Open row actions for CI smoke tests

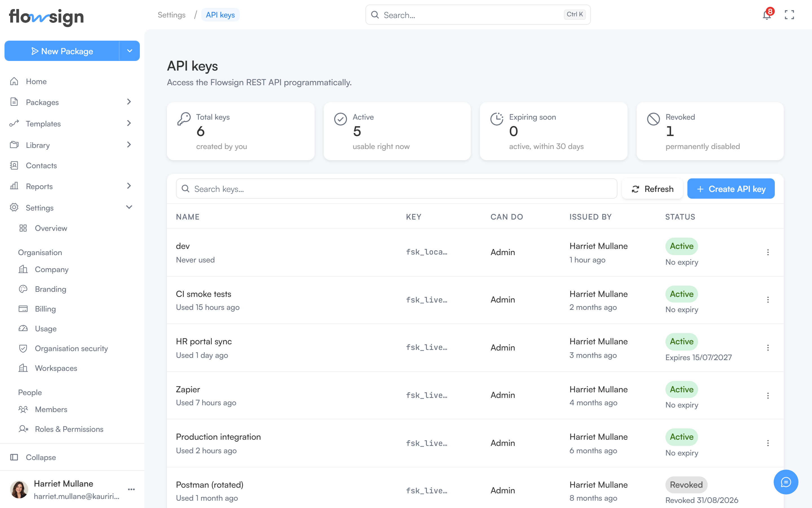(768, 300)
